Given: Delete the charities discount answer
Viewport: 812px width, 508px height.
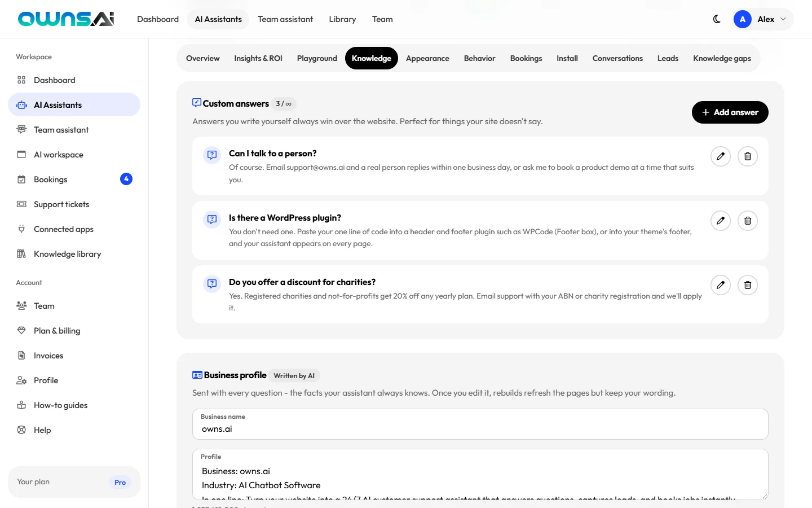Looking at the screenshot, I should [x=748, y=285].
